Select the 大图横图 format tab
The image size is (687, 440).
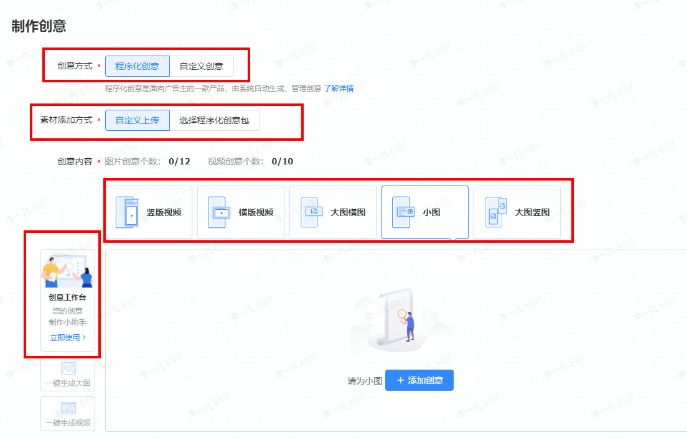pyautogui.click(x=333, y=212)
